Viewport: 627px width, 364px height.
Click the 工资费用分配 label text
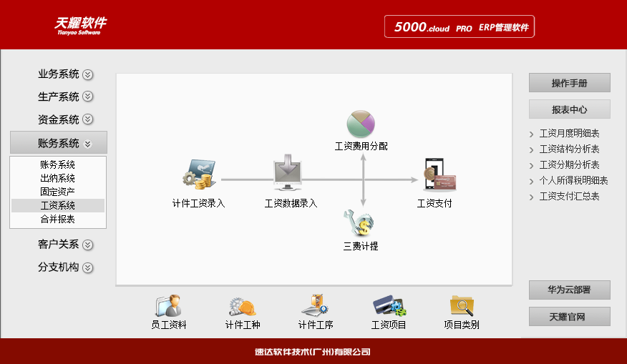click(361, 146)
